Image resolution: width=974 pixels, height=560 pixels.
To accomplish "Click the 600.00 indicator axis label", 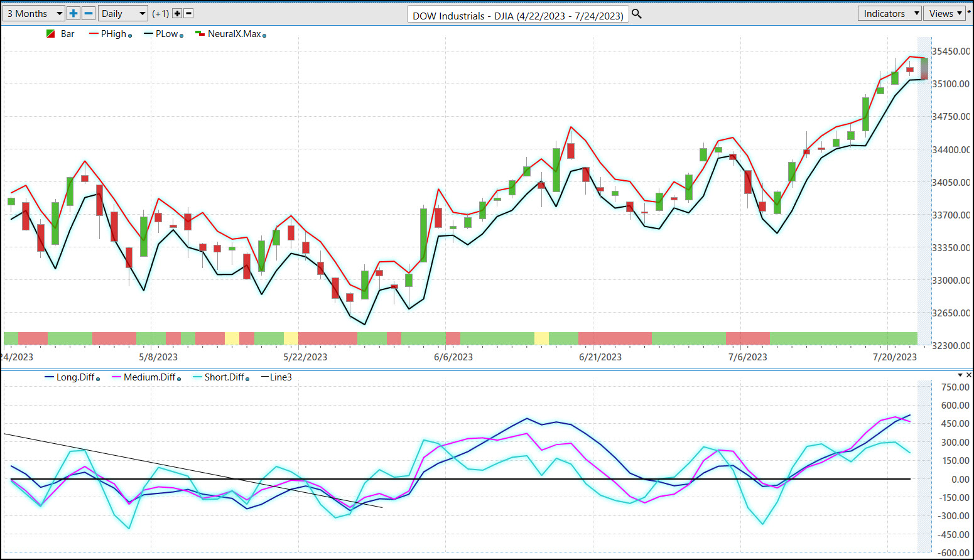I will pyautogui.click(x=955, y=406).
